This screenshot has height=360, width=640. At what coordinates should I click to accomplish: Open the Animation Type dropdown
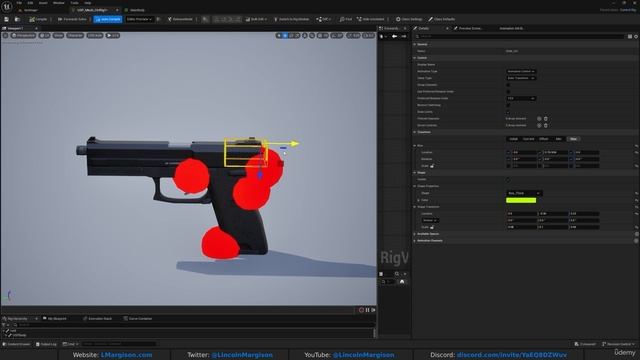point(521,71)
